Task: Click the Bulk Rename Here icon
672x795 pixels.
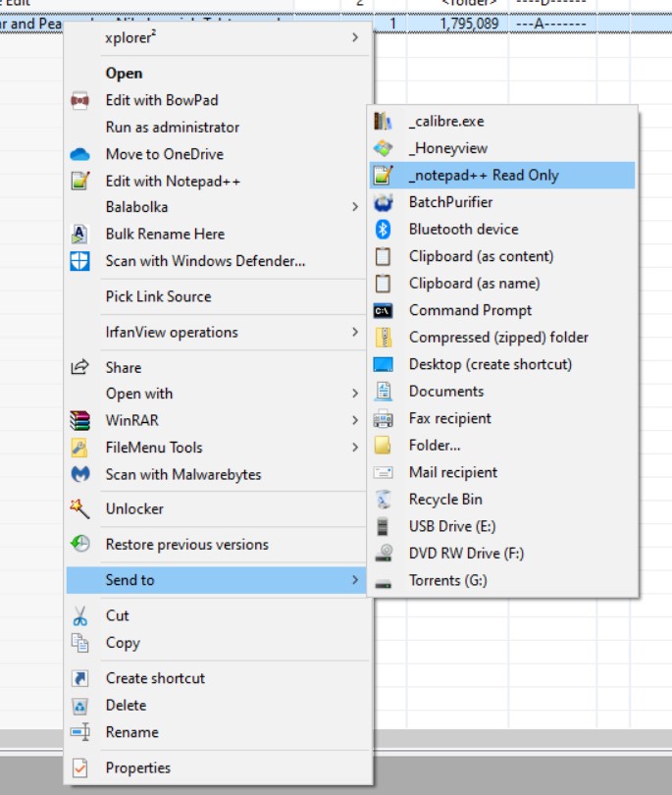Action: [x=79, y=234]
